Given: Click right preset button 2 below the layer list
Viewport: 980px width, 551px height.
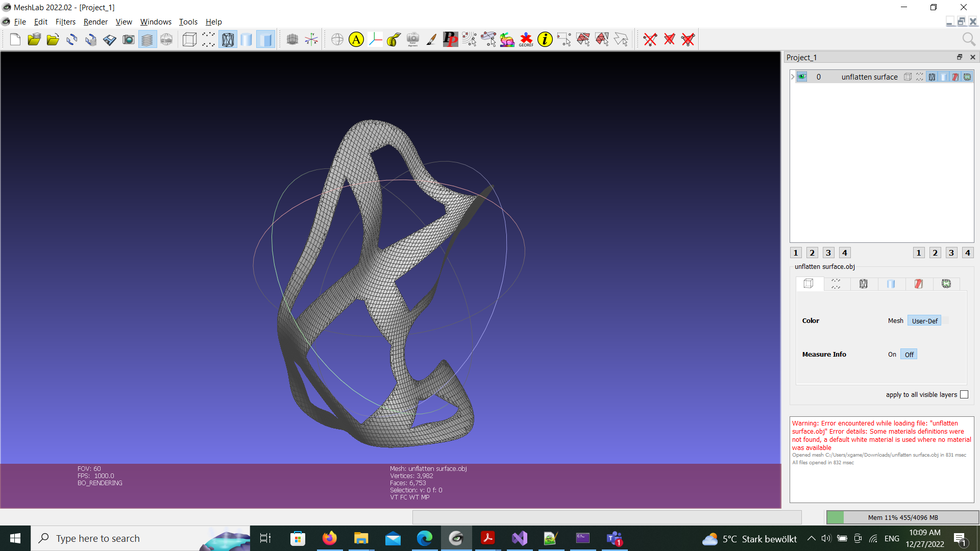Looking at the screenshot, I should coord(935,253).
